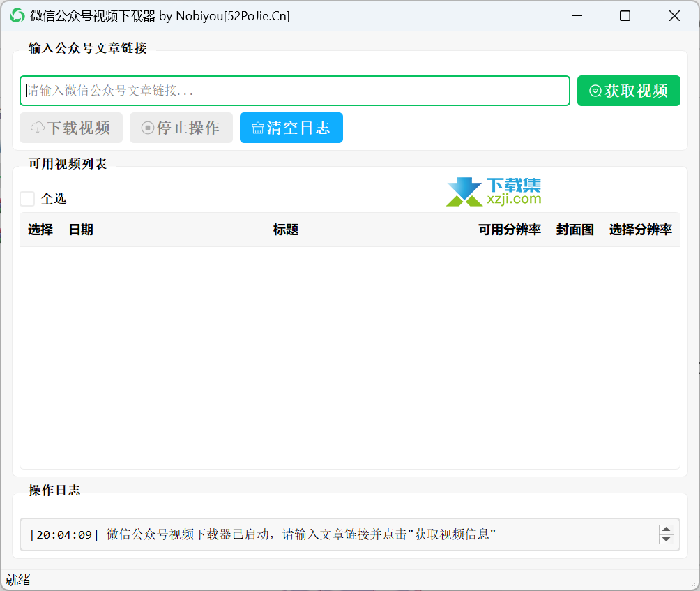Sort by the 日期 column header
Image resolution: width=700 pixels, height=591 pixels.
81,230
